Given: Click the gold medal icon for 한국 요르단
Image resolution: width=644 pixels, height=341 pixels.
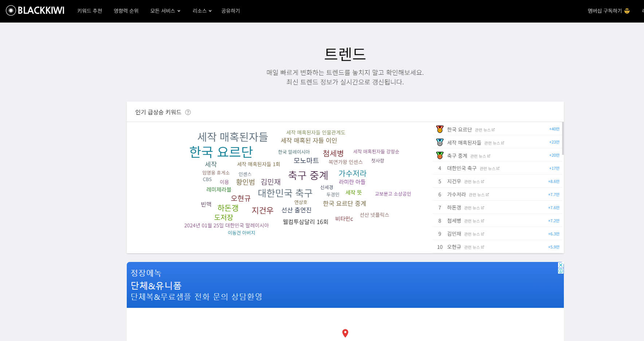Looking at the screenshot, I should (x=440, y=128).
